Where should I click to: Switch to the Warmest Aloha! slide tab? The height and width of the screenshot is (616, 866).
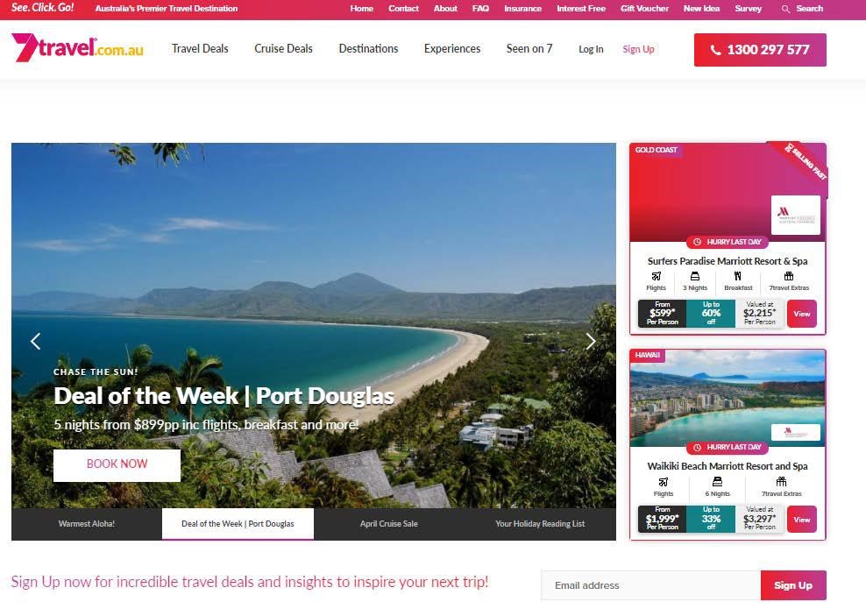tap(87, 524)
